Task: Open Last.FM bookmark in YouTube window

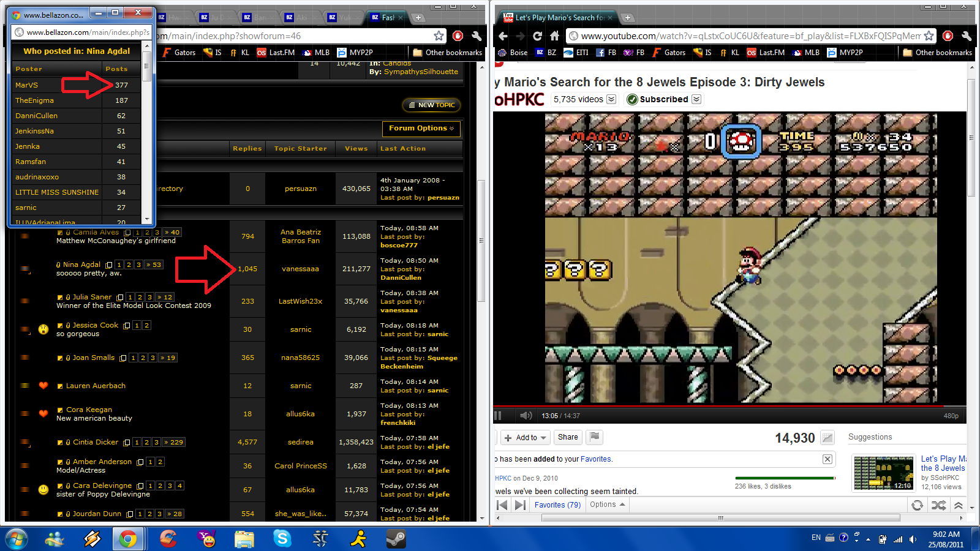Action: coord(766,53)
